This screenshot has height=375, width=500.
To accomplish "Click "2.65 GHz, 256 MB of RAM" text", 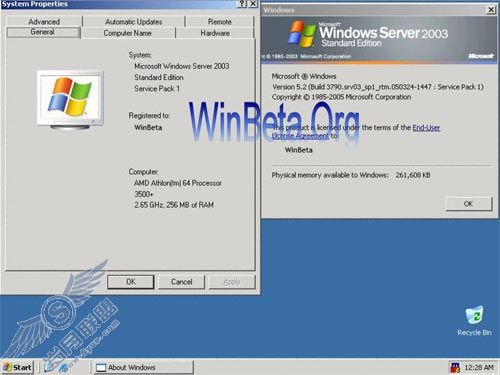I will pos(174,205).
